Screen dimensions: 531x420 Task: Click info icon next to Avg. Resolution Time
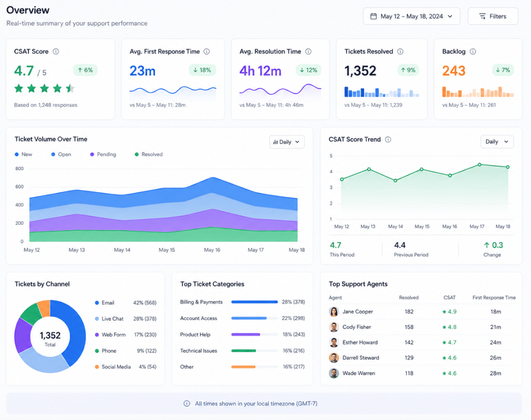pos(308,51)
